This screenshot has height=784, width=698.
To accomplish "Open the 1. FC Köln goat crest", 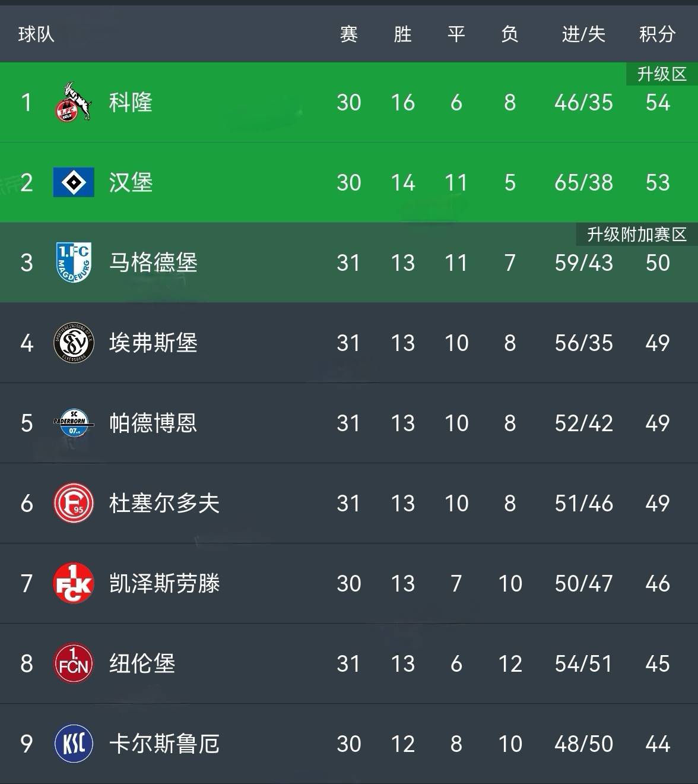I will point(74,102).
